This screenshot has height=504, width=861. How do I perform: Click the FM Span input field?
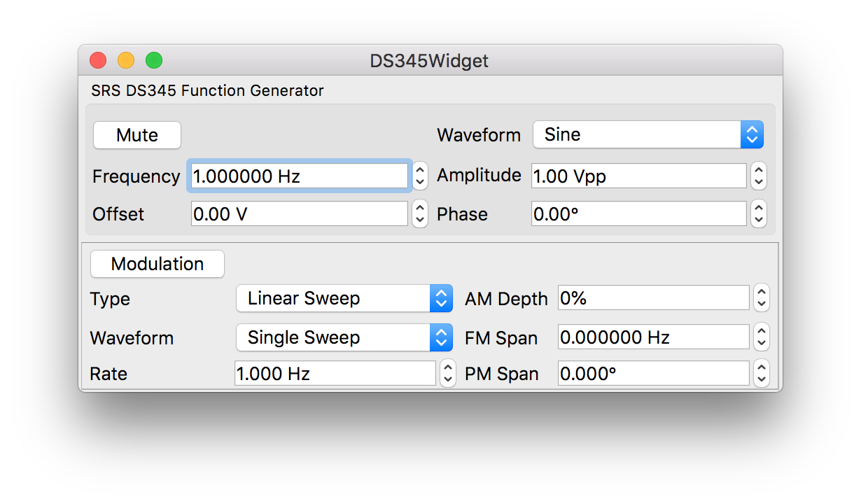653,337
